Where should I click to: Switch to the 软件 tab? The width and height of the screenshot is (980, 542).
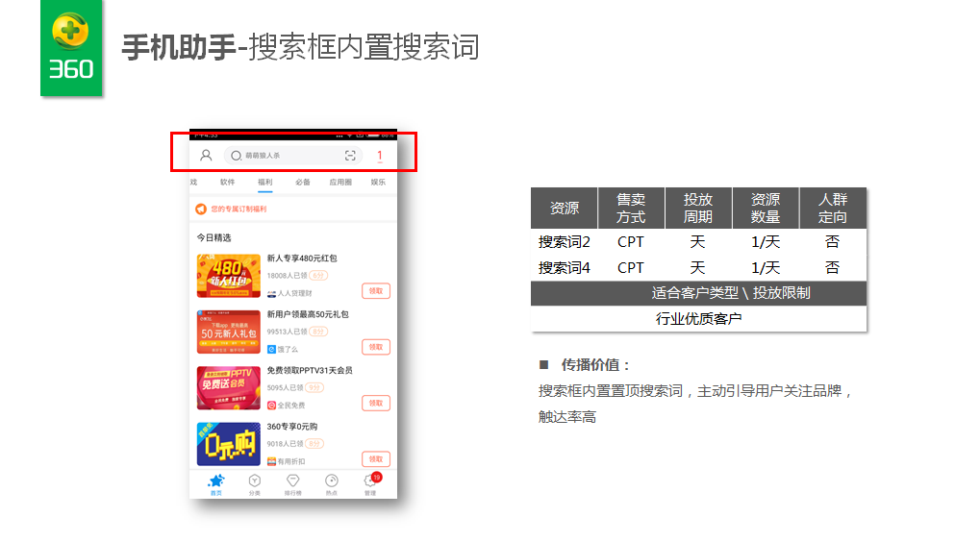(x=228, y=183)
